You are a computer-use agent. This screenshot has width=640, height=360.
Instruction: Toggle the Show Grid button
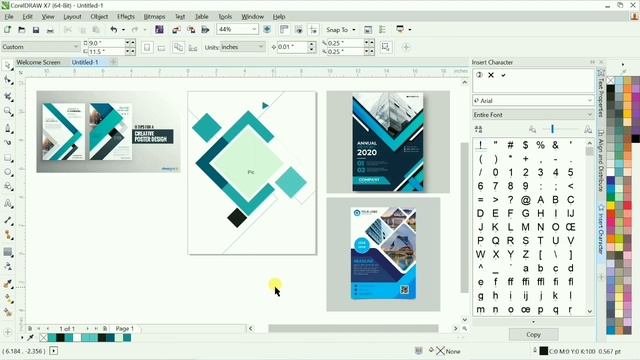[x=299, y=29]
